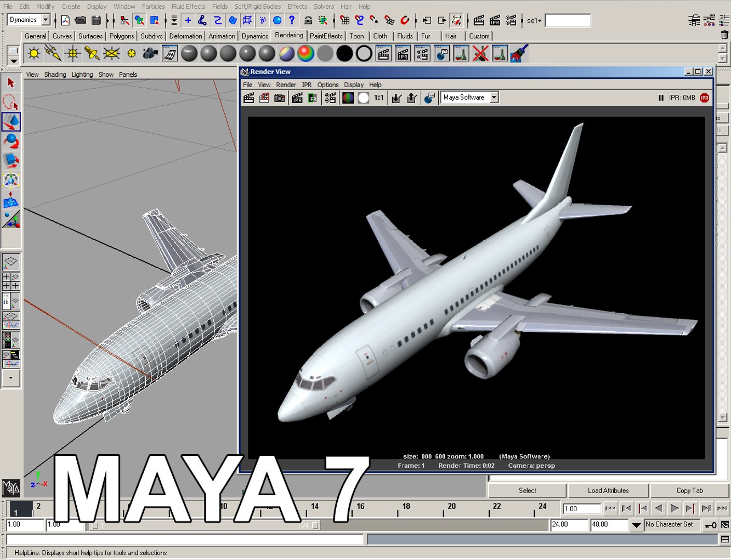The image size is (731, 560).
Task: Open the Lighting menu in viewport panel
Action: coord(82,75)
